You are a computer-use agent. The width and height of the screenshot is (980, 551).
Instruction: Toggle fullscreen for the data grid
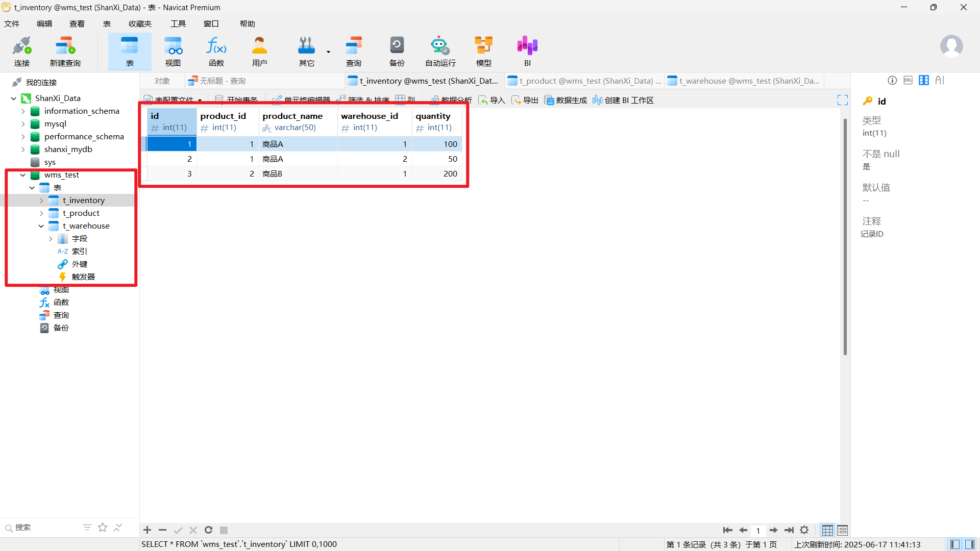[842, 99]
